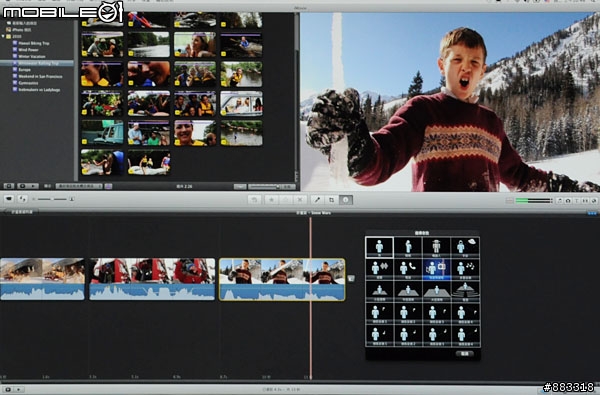The width and height of the screenshot is (600, 395).
Task: Click the preview viewer showing boy
Action: point(450,102)
